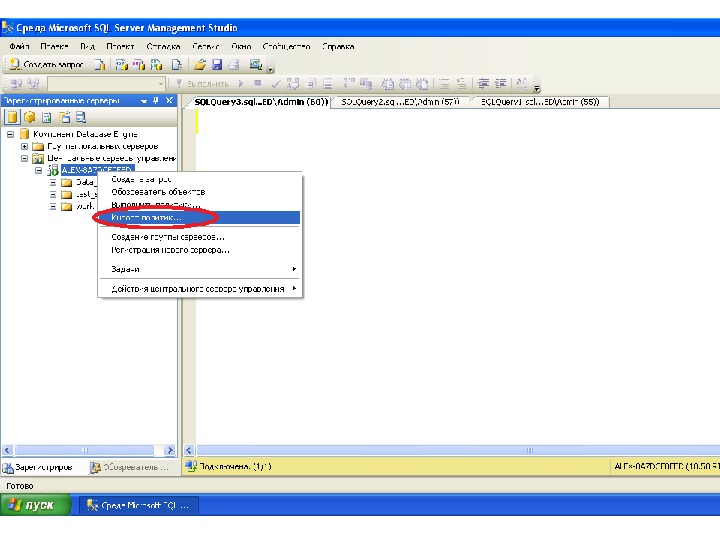The width and height of the screenshot is (720, 540).
Task: Click the Comment Out Selected Lines icon
Action: click(x=444, y=84)
